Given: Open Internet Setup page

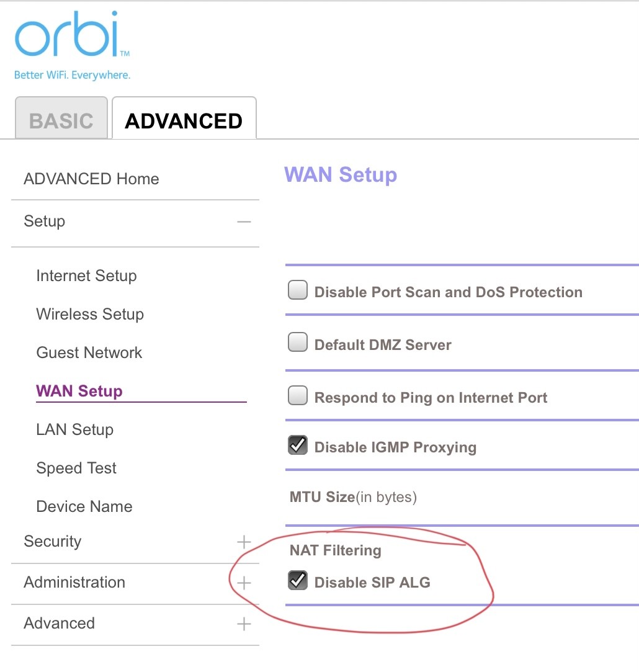Looking at the screenshot, I should pos(86,276).
